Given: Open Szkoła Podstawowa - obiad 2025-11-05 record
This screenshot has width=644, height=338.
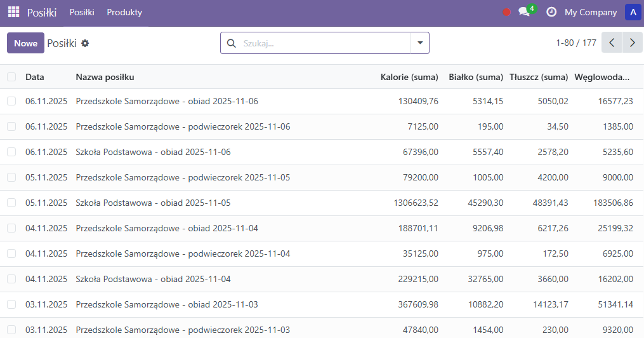Looking at the screenshot, I should click(x=153, y=203).
